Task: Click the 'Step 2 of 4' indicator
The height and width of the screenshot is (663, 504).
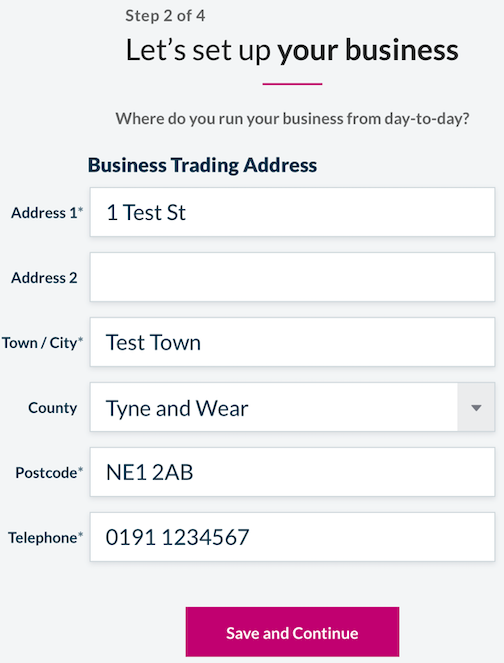Action: [165, 16]
